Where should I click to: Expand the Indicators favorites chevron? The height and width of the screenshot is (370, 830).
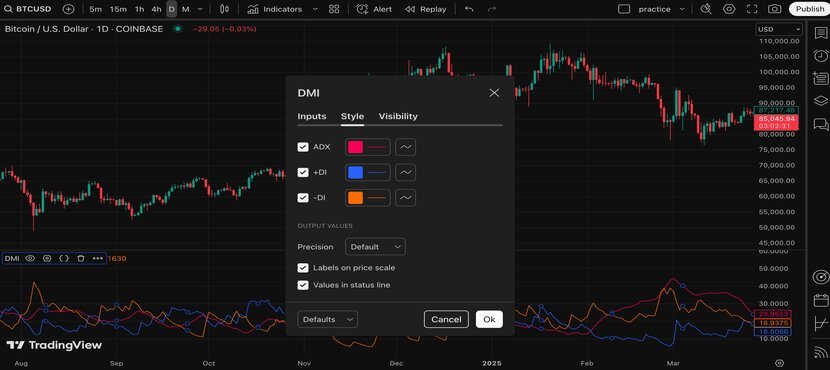pyautogui.click(x=315, y=9)
